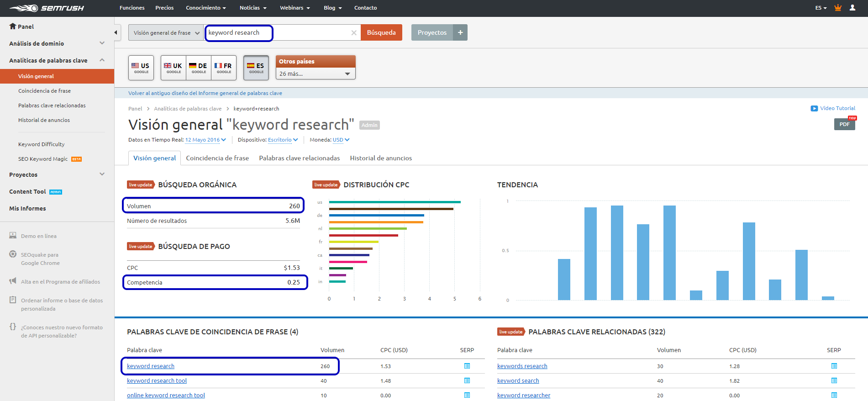Screen dimensions: 868x401
Task: Click the orange crown icon
Action: point(838,8)
